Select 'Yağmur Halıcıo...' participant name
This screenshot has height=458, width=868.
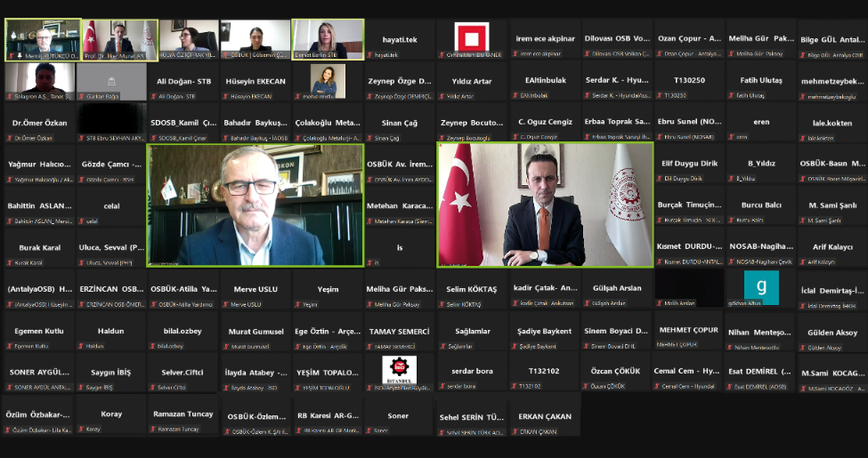pos(39,165)
